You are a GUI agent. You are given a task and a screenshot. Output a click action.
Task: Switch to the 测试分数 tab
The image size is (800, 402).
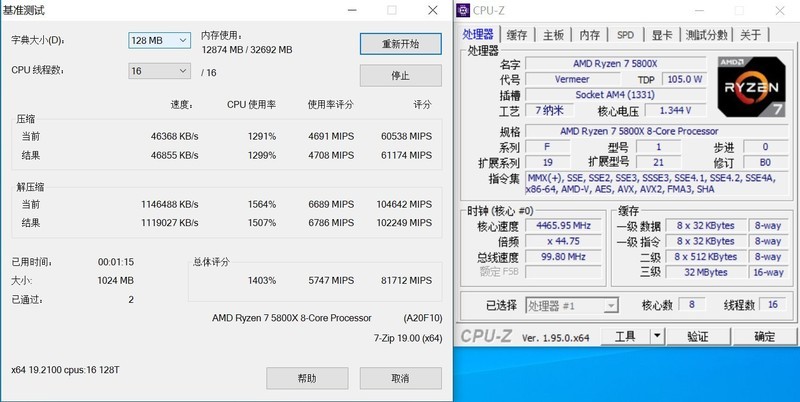pos(706,35)
